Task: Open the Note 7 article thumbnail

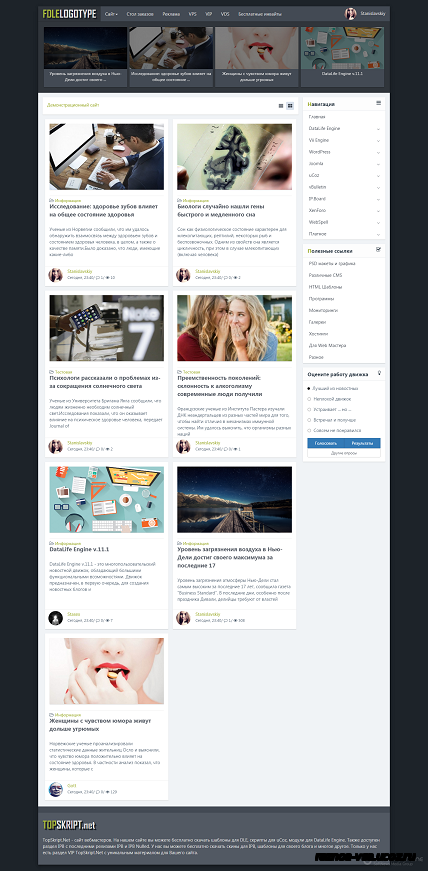Action: tap(107, 328)
